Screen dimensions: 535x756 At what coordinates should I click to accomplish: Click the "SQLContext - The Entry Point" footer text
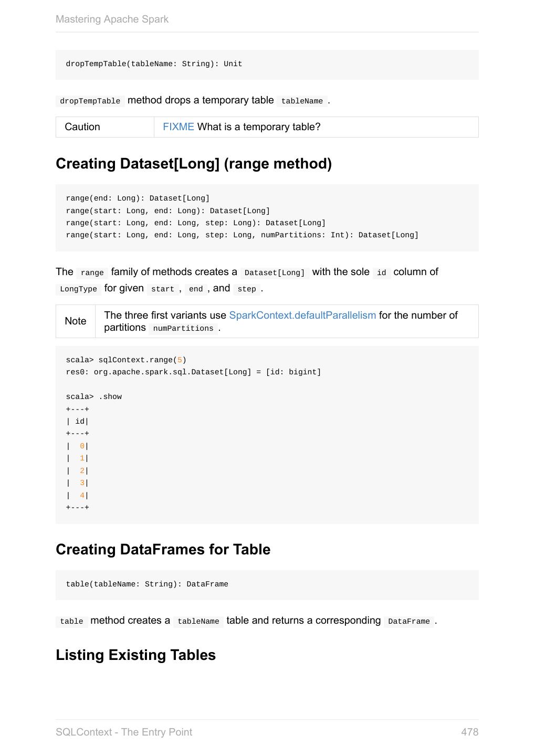[x=124, y=732]
